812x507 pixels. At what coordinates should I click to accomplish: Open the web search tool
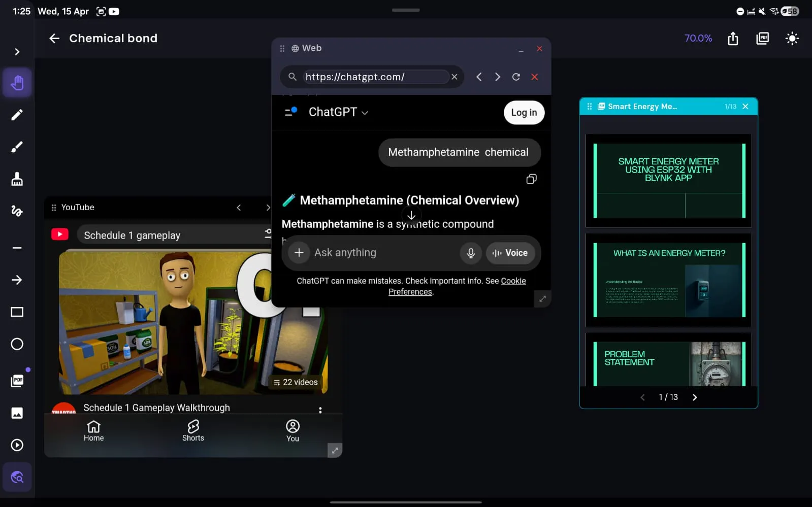(17, 477)
